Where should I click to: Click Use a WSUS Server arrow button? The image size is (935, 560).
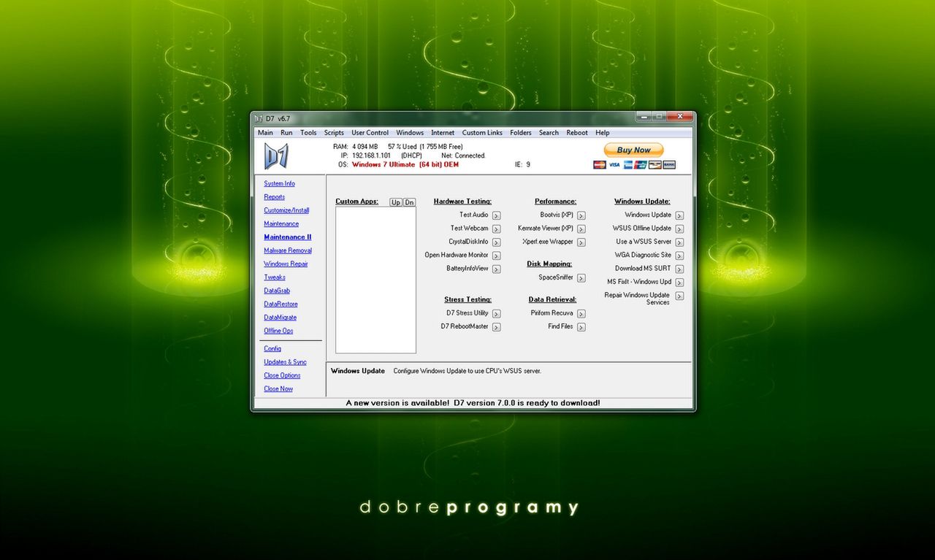pos(679,242)
